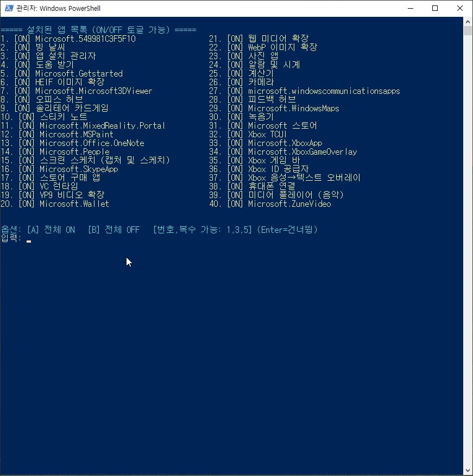Click row 16 Microsoft.SkypeApp

pyautogui.click(x=59, y=169)
